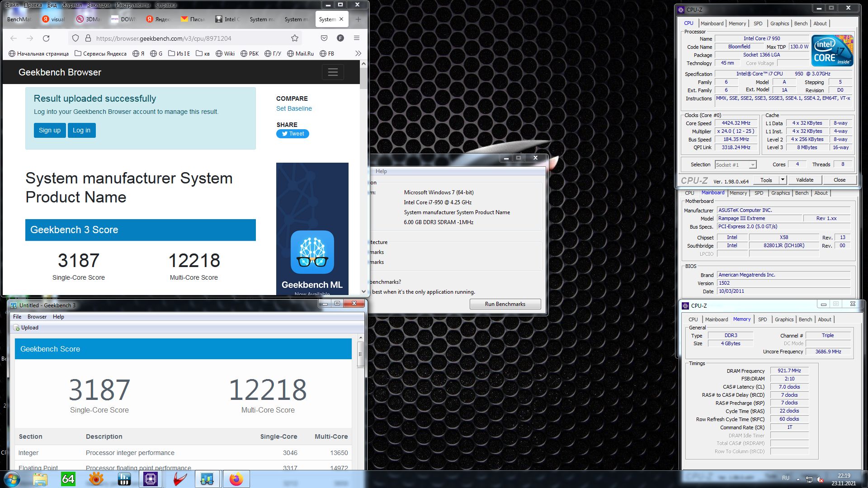Open the Mainboard tab in top CPU-Z window
This screenshot has width=868, height=488.
[712, 23]
